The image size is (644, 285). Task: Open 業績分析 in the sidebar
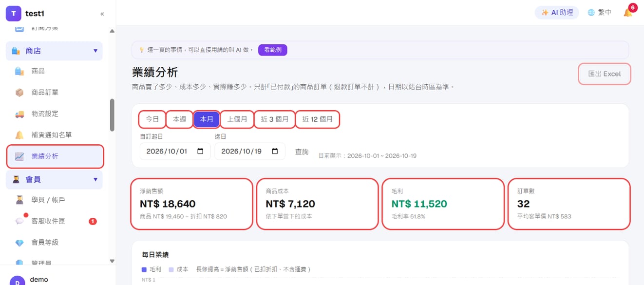[55, 156]
